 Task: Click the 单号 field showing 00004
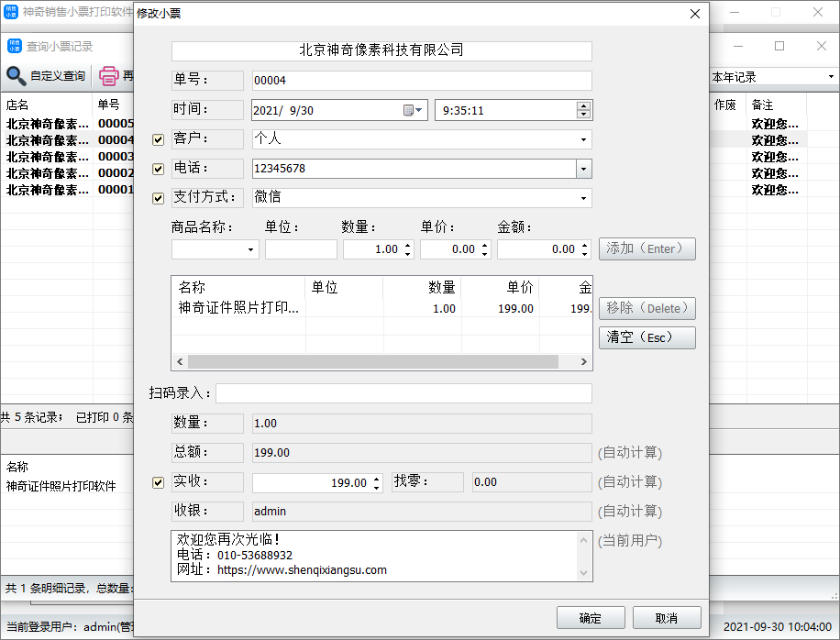coord(422,81)
